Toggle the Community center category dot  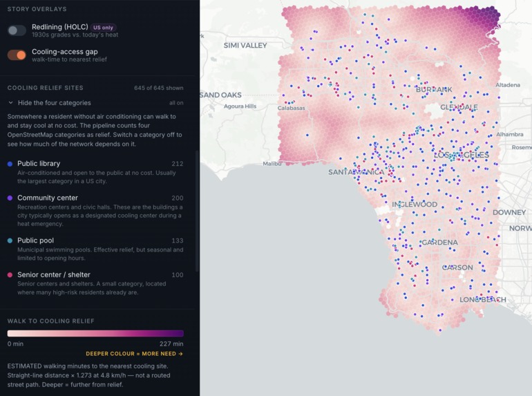pos(10,198)
